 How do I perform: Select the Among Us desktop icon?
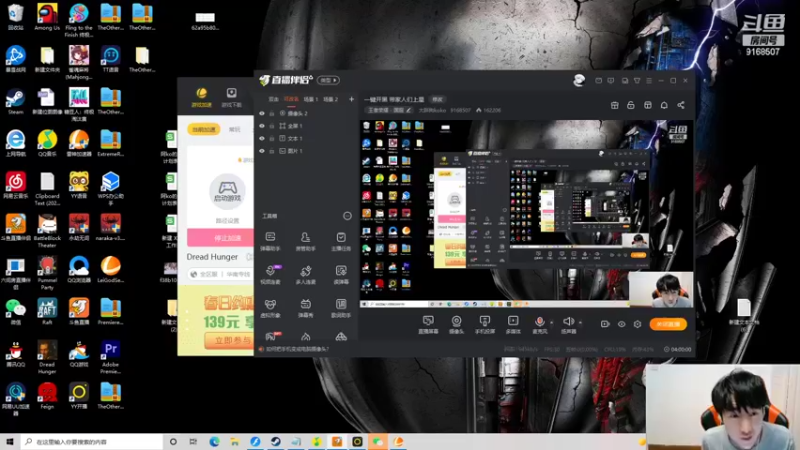coord(47,16)
